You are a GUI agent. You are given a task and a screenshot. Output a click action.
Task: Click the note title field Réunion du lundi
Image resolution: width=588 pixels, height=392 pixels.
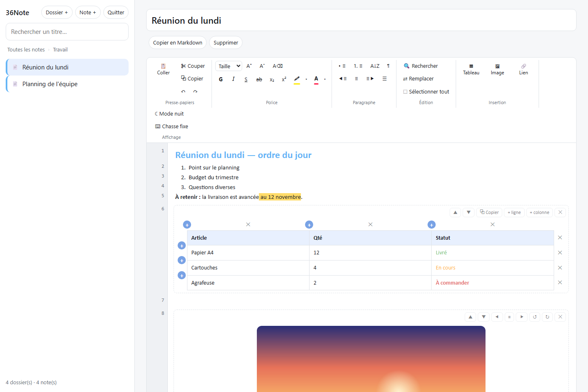point(361,20)
